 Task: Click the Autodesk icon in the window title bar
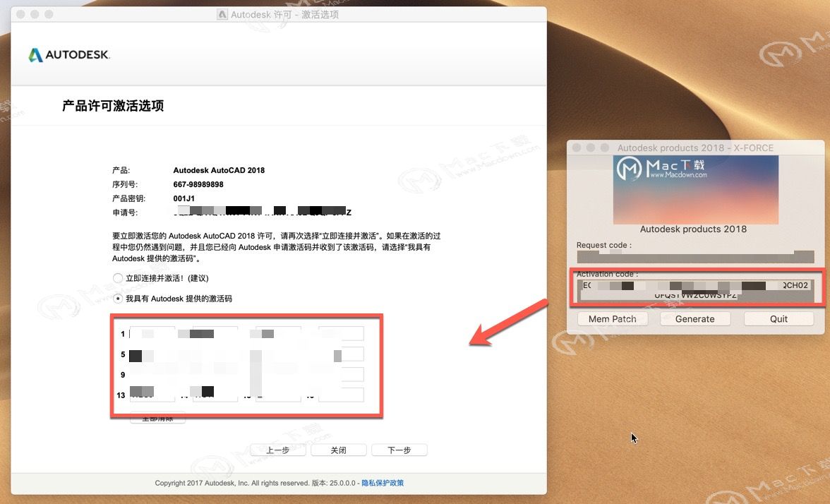(222, 14)
